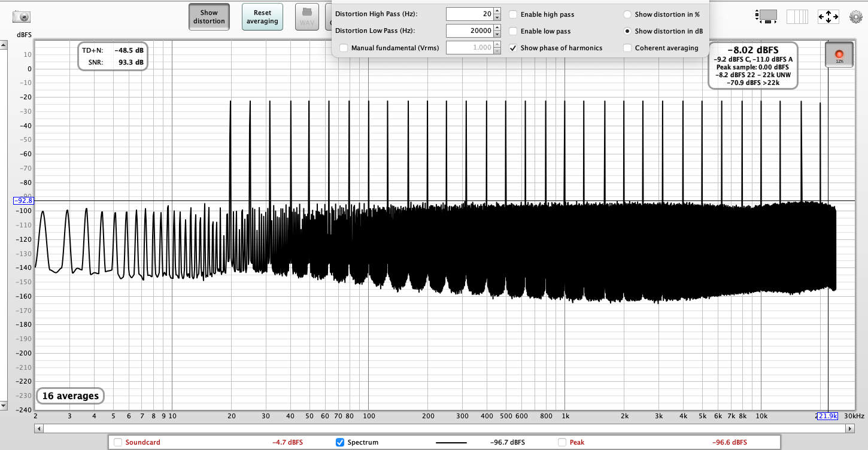The height and width of the screenshot is (450, 868).
Task: Show the Soundcard trace in legend
Action: pos(118,442)
